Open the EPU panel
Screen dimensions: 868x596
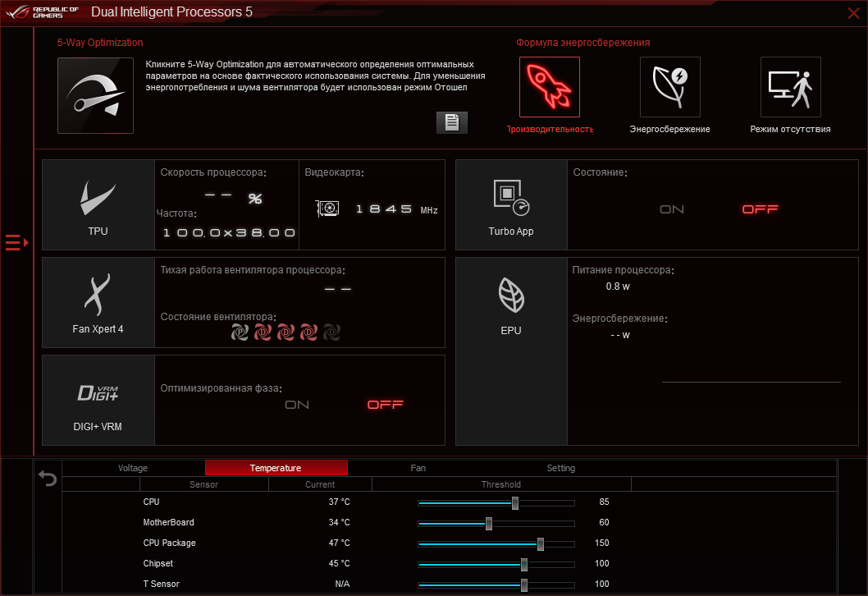click(x=511, y=351)
